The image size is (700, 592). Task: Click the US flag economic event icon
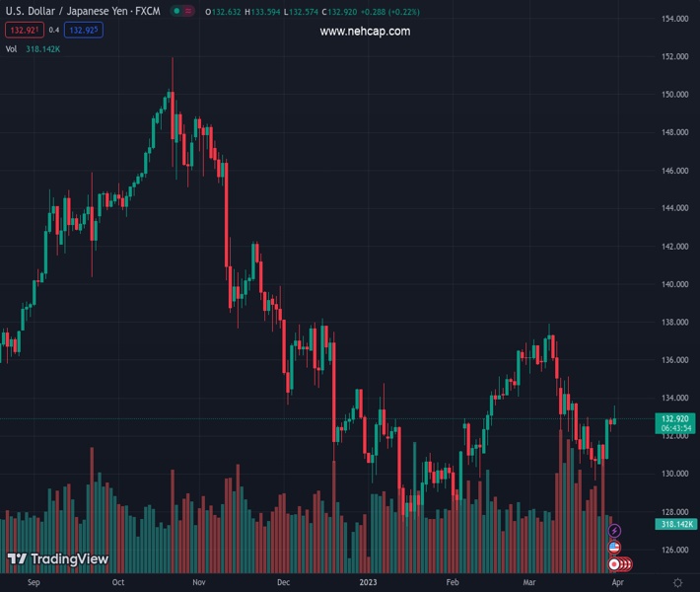[x=614, y=548]
